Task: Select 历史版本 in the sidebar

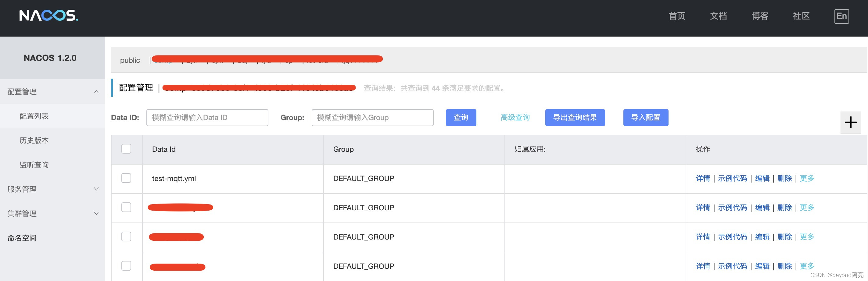Action: [x=52, y=140]
